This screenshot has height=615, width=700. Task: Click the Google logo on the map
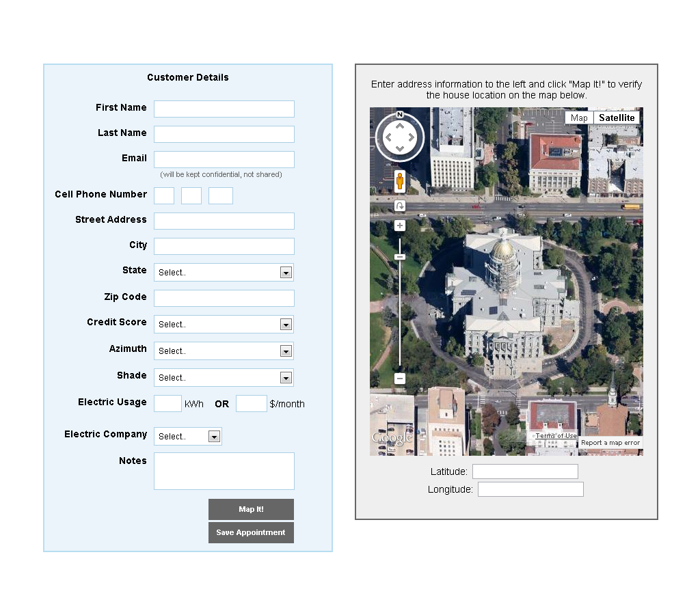tap(392, 438)
